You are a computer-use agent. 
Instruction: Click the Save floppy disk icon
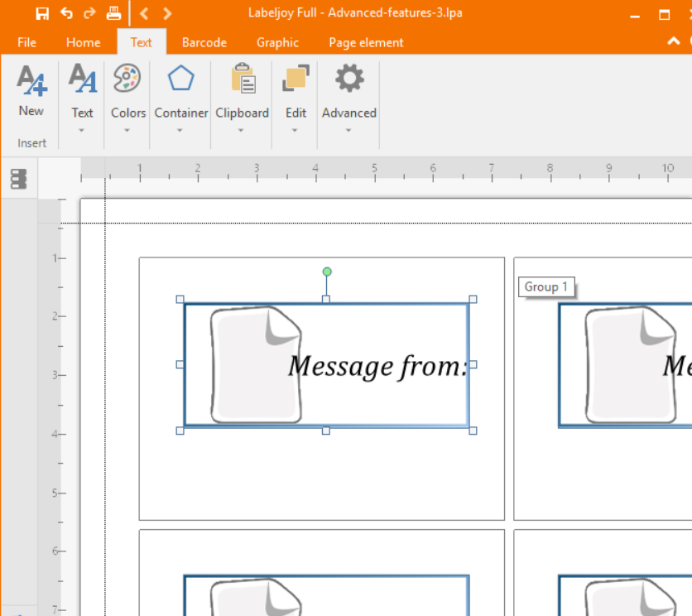(42, 14)
